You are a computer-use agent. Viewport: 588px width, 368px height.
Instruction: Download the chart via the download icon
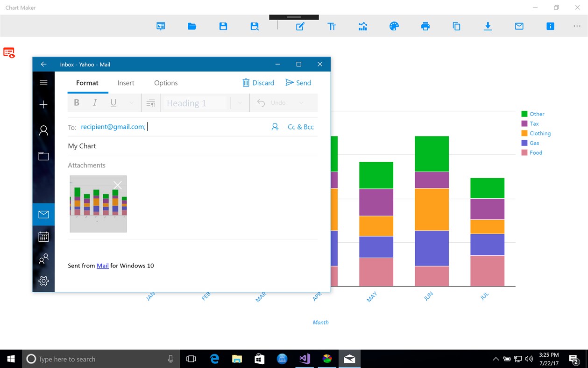[x=488, y=27]
